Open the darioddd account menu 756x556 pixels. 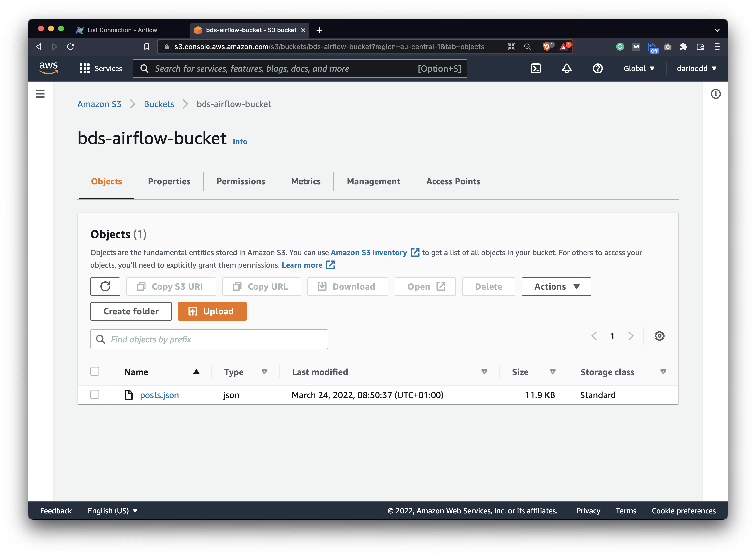tap(696, 69)
